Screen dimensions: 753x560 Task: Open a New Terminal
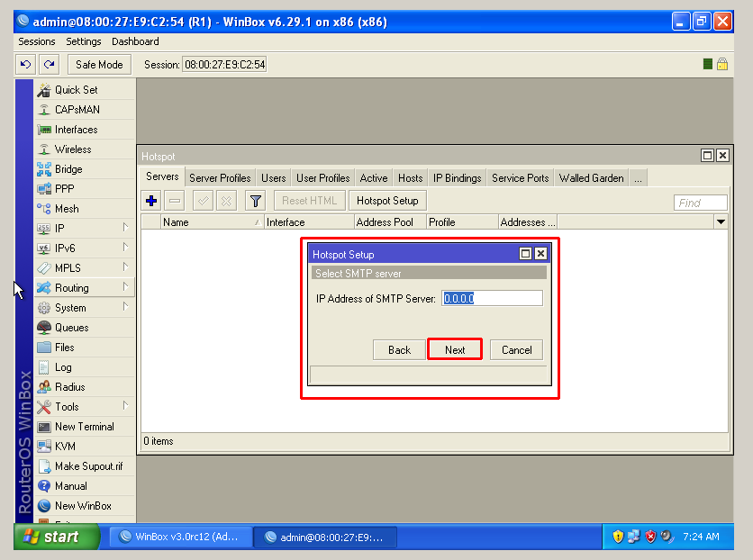pos(85,427)
